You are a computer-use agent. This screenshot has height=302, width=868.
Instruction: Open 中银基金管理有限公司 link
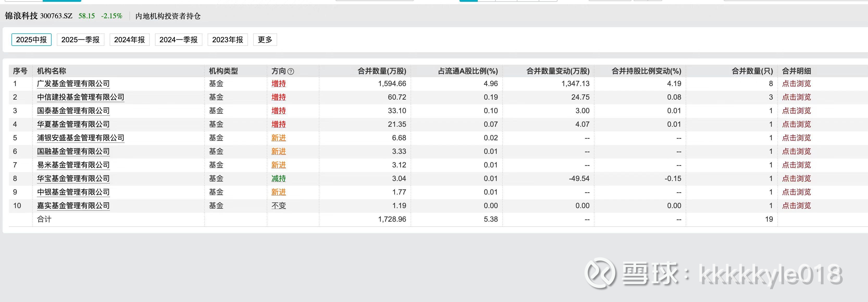pos(73,192)
